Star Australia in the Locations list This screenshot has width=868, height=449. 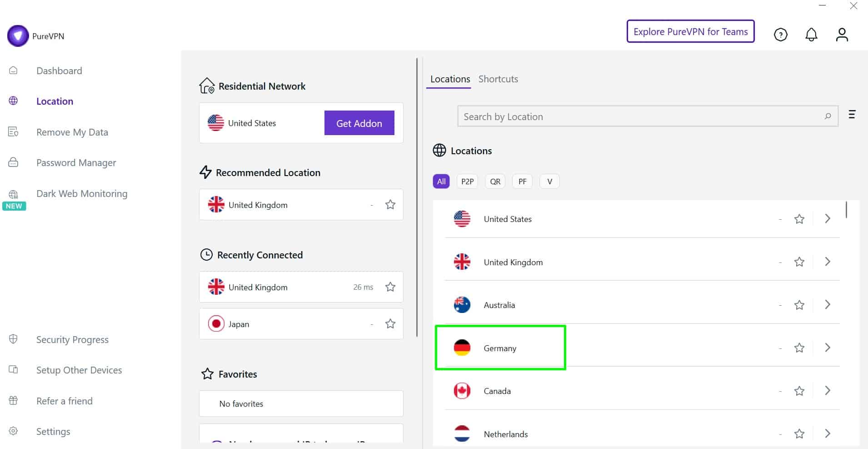(x=799, y=305)
